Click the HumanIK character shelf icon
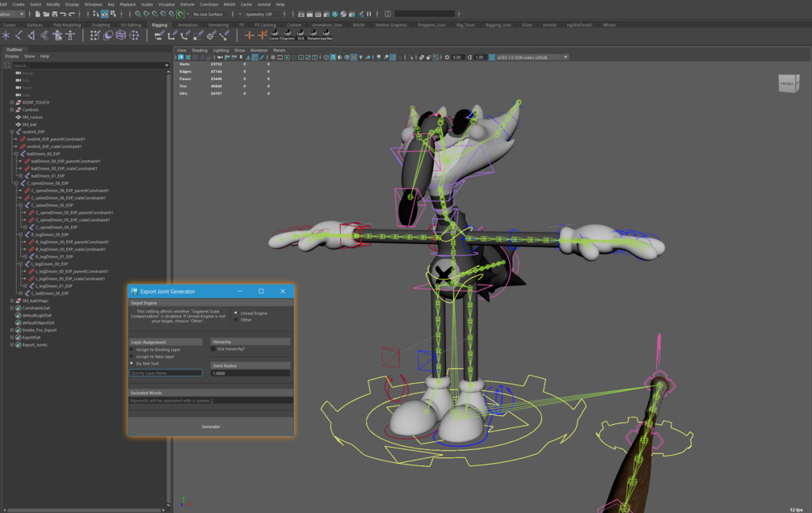The width and height of the screenshot is (812, 513). pos(57,36)
